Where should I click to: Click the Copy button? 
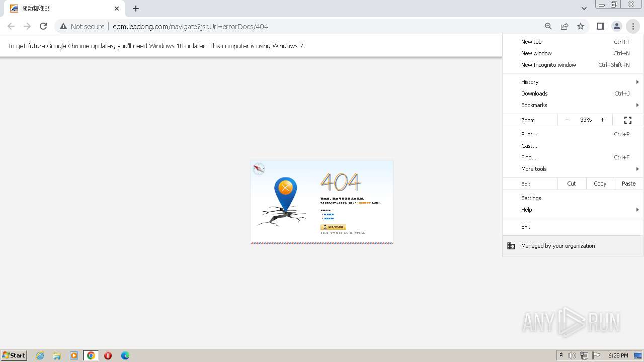tap(600, 184)
